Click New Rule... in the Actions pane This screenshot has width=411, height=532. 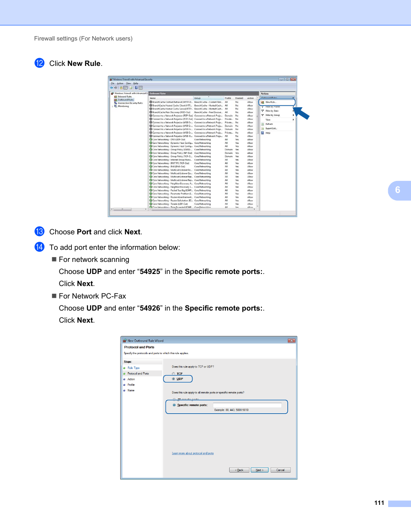271,102
